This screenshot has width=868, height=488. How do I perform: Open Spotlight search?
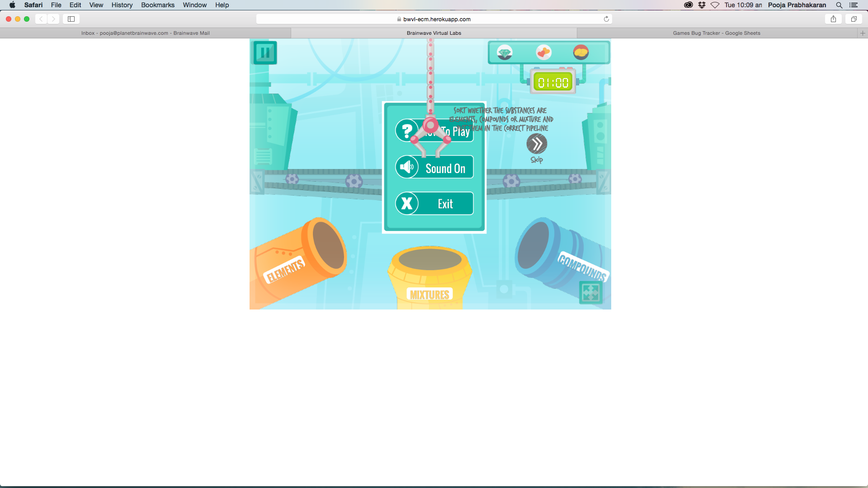[839, 5]
